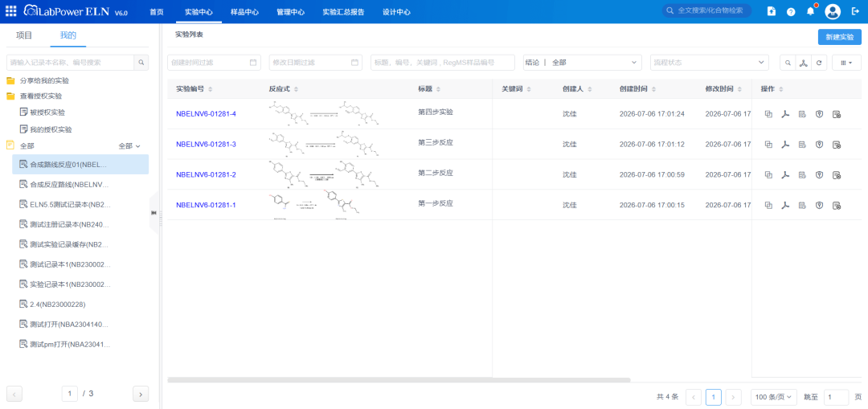Open notifications via the bell icon
Screen dimensions: 868x409
click(810, 11)
